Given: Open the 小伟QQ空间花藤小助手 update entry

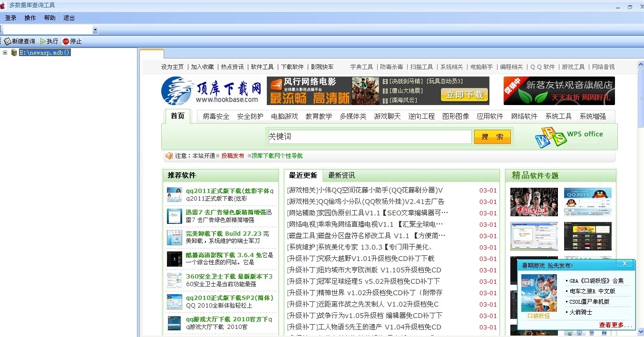Looking at the screenshot, I should click(x=365, y=190).
